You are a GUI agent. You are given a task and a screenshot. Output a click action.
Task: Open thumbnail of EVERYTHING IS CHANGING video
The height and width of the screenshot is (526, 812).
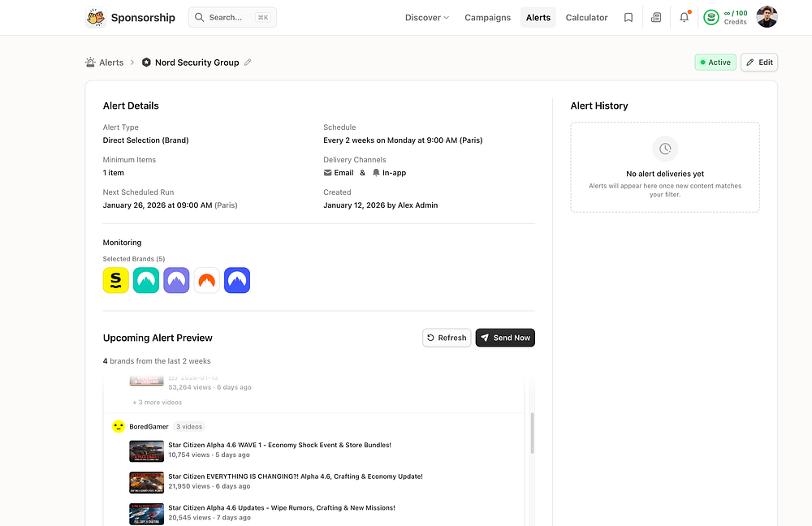tap(146, 482)
